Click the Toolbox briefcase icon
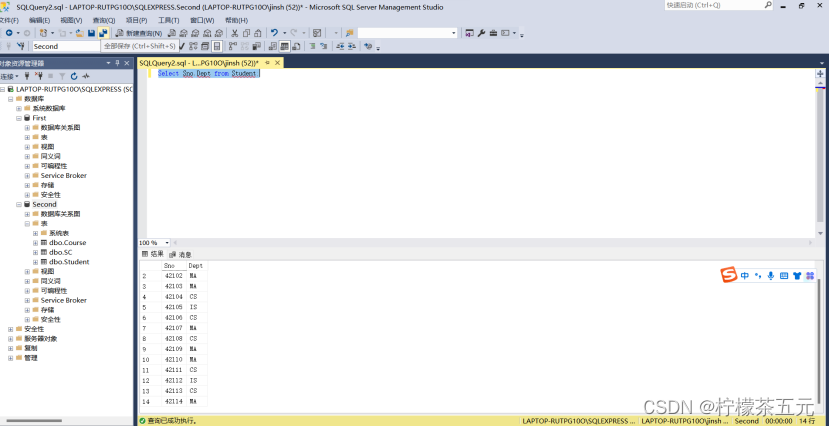 coord(493,33)
